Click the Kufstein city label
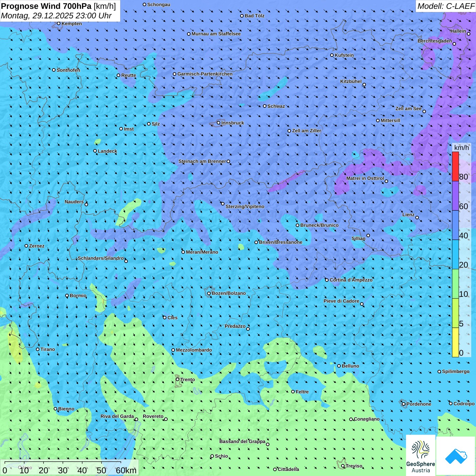This screenshot has height=476, width=476. [344, 55]
